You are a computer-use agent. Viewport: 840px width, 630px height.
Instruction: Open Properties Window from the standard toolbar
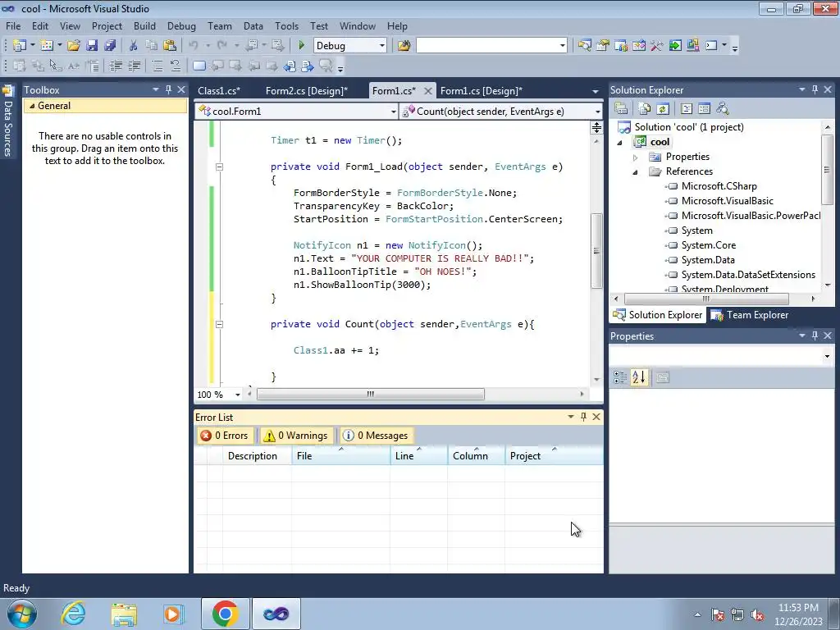(x=603, y=46)
